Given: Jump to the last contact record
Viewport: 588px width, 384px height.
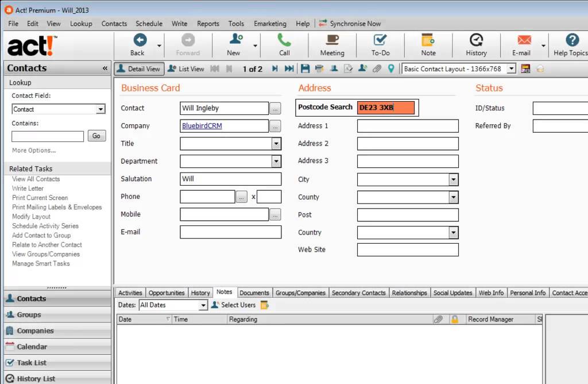Looking at the screenshot, I should click(289, 68).
